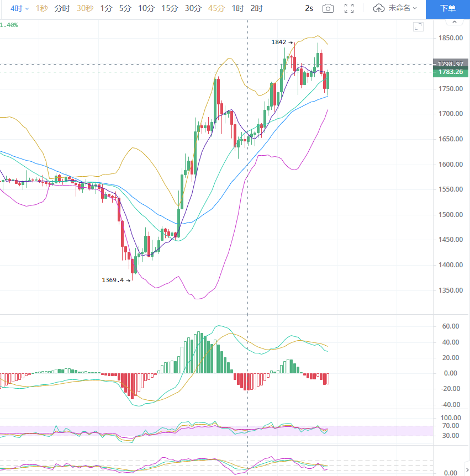Click the 1842 high price marker
The width and height of the screenshot is (470, 476).
tap(279, 42)
